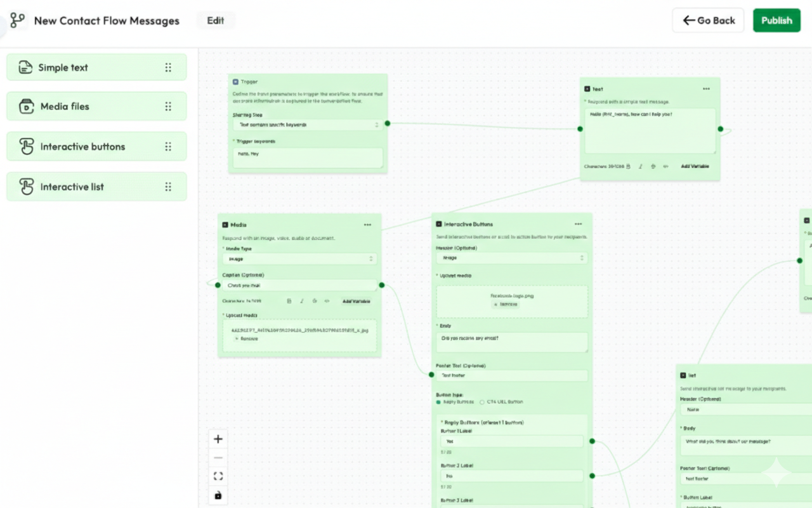Toggle the canvas lock icon
812x508 pixels.
point(218,495)
